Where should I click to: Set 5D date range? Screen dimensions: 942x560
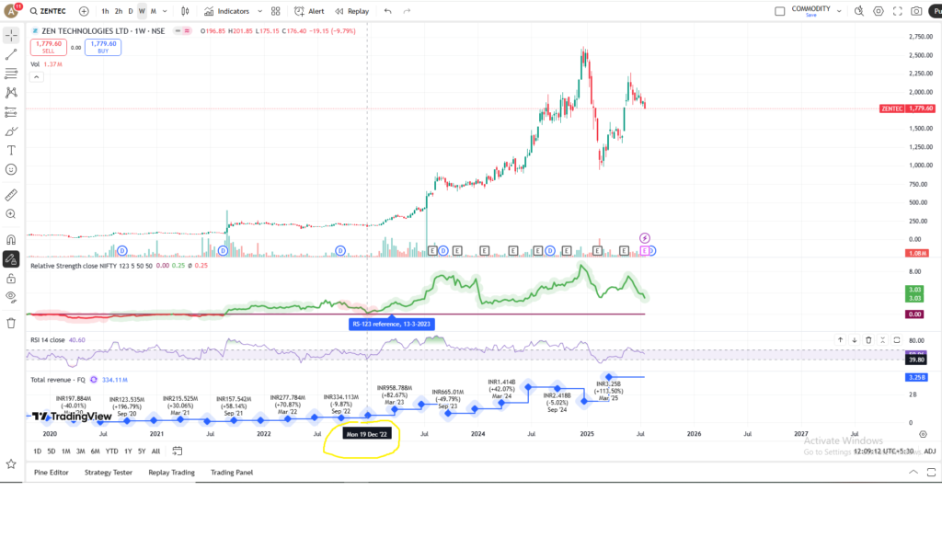coord(52,451)
